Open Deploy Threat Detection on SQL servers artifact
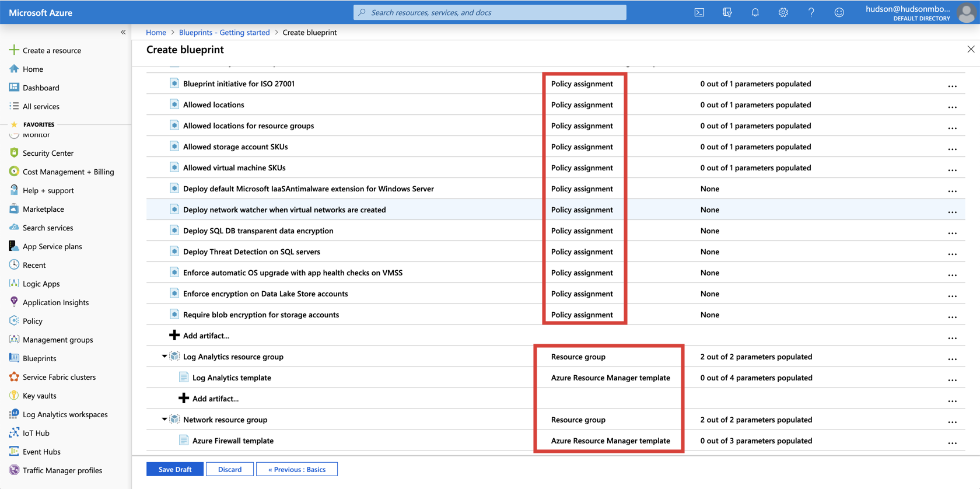This screenshot has height=489, width=980. click(x=251, y=252)
